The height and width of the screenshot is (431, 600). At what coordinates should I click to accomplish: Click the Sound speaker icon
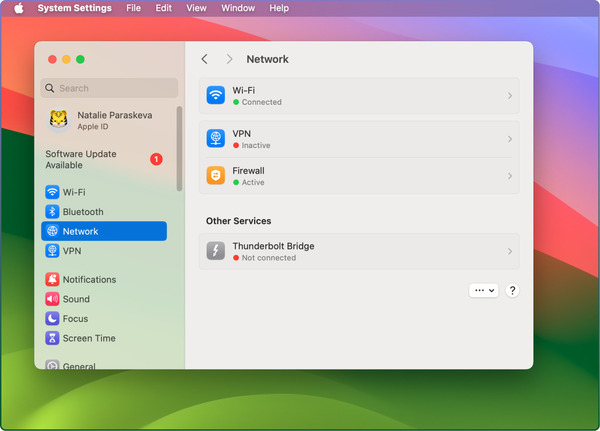tap(52, 299)
